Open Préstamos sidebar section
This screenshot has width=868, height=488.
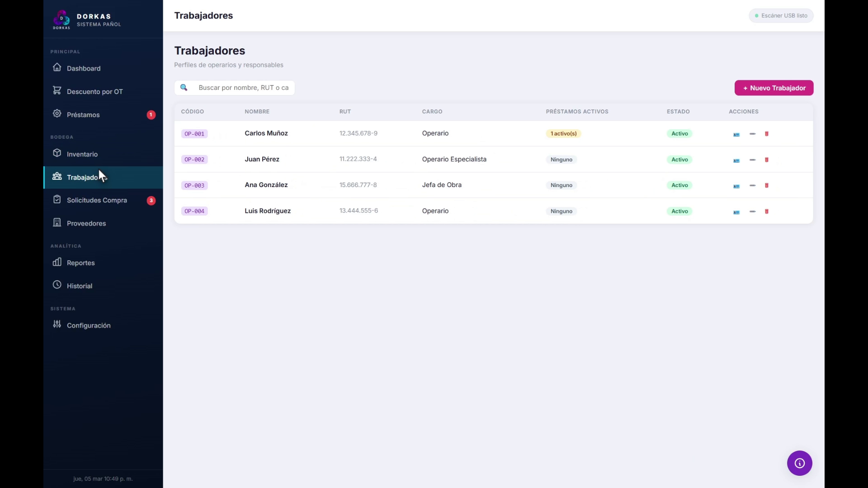[x=83, y=115]
